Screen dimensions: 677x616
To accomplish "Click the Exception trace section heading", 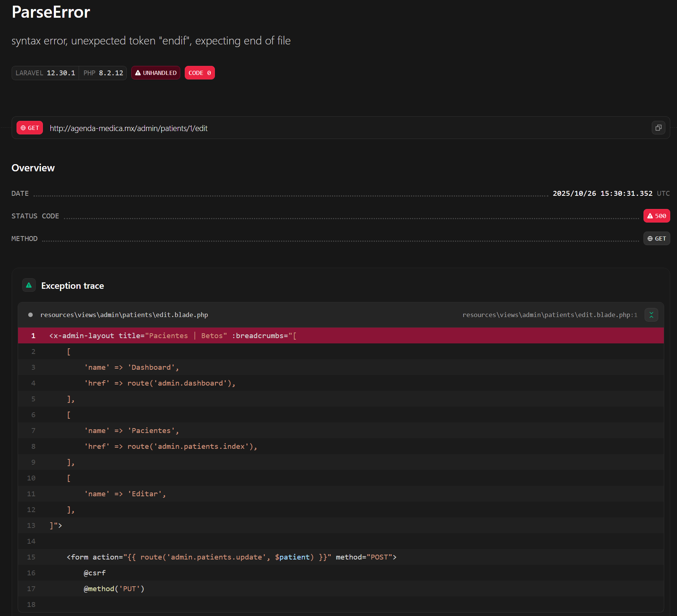I will coord(72,286).
